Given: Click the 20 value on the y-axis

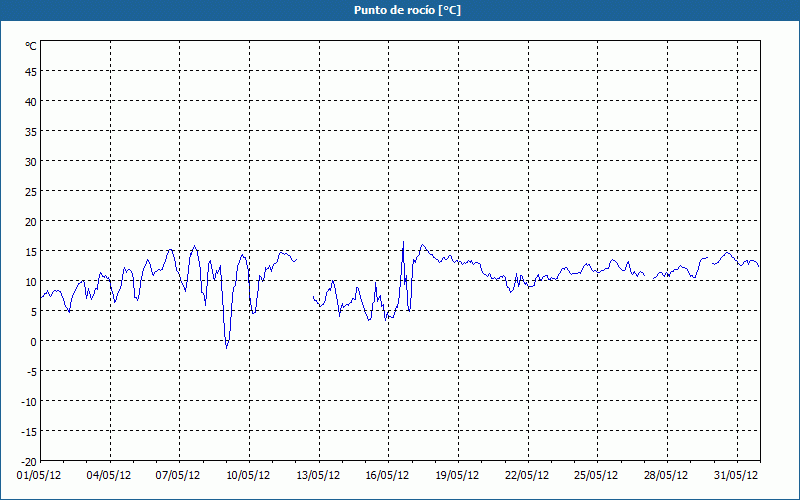Looking at the screenshot, I should (31, 222).
